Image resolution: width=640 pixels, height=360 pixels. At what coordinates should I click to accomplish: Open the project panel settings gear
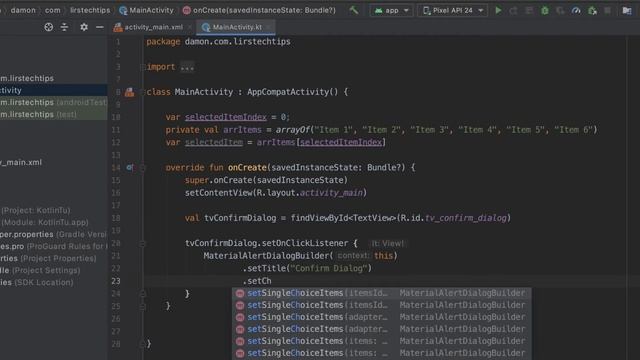(x=84, y=27)
